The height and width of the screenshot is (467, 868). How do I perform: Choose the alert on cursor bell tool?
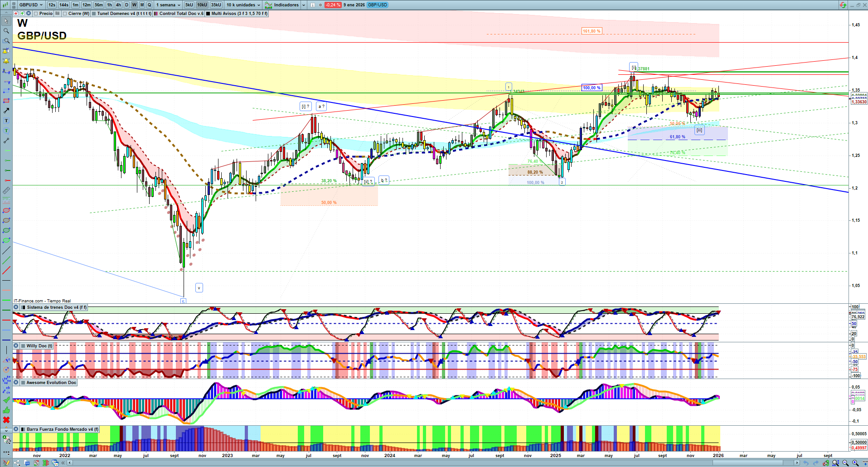6,51
